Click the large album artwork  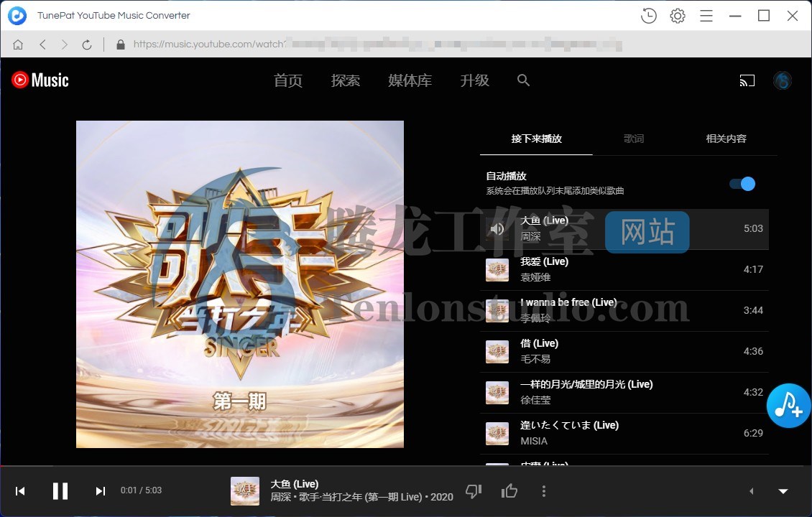pos(240,284)
